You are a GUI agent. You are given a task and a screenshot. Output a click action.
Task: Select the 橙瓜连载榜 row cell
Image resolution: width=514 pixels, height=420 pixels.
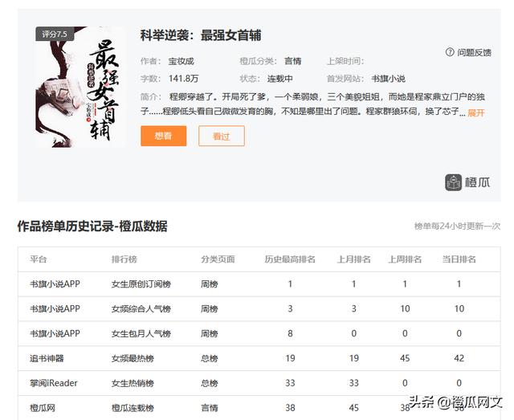[133, 408]
